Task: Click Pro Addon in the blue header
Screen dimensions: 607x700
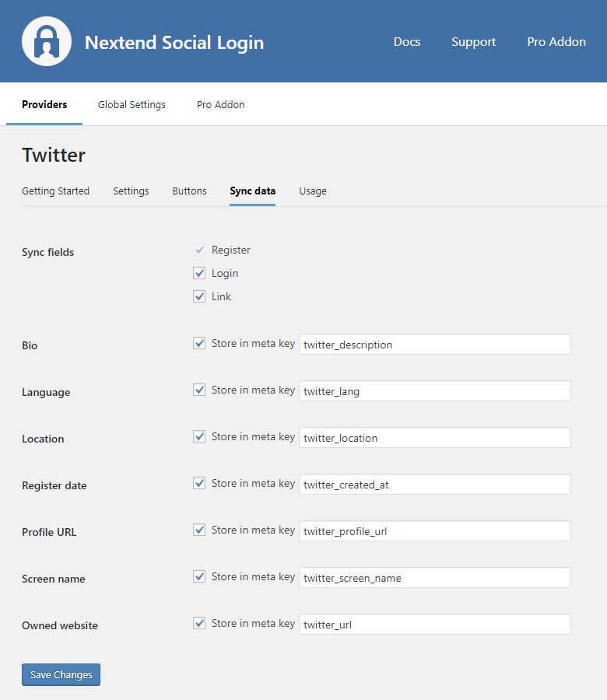Action: point(556,42)
